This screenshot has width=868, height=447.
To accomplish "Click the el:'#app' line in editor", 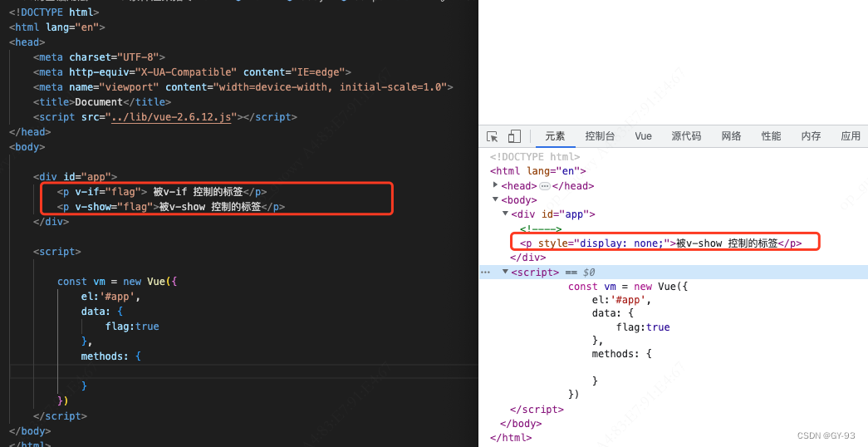I will pos(110,297).
